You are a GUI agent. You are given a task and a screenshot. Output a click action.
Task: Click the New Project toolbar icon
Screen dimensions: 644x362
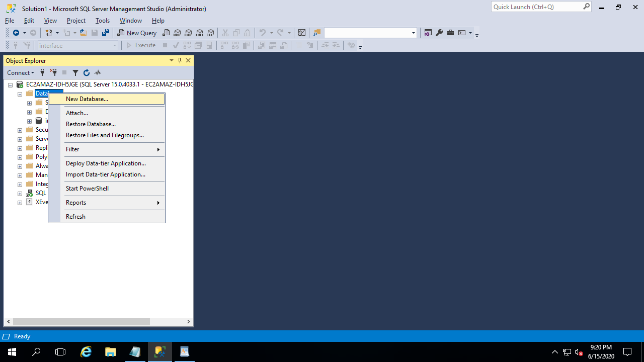pos(49,33)
